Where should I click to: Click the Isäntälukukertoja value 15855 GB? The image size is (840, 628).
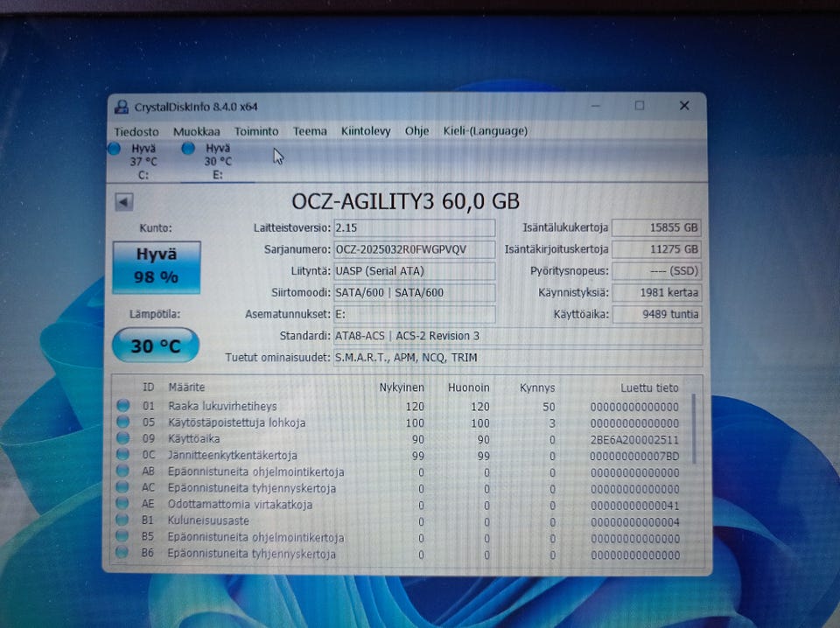pos(657,227)
